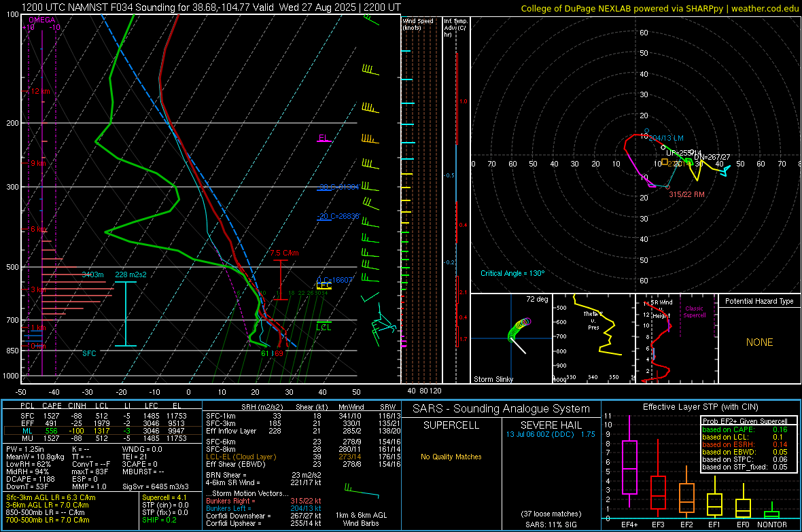Click the Bunkers Right = 315/22 kt line
The image size is (802, 532).
coord(264,501)
